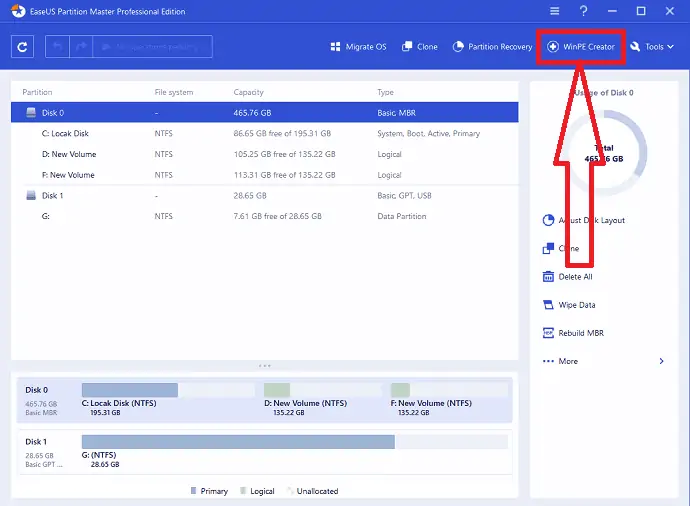690x506 pixels.
Task: Open Migrate OS wizard
Action: [358, 47]
